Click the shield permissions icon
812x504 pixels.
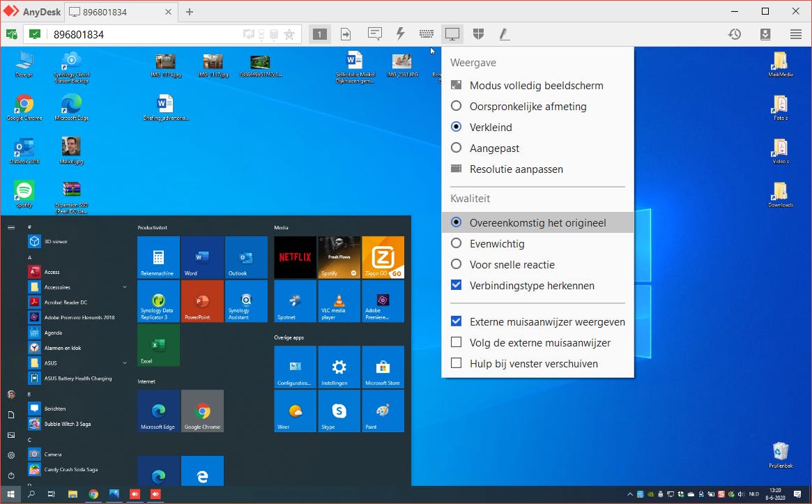tap(478, 33)
